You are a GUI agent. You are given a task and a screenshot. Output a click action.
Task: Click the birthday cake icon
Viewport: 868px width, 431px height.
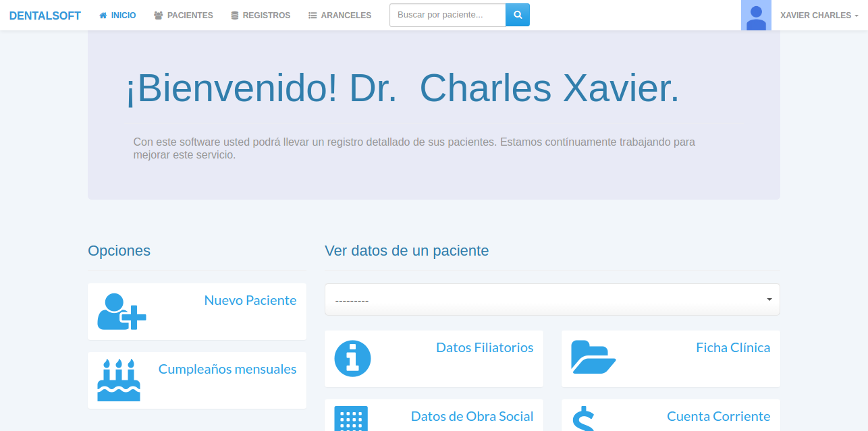coord(119,380)
